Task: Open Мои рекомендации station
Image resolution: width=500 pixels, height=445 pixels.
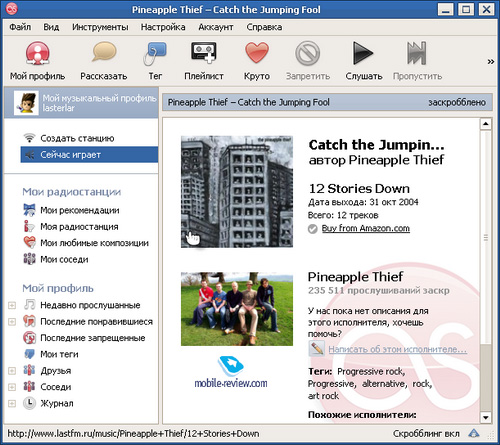Action: click(80, 210)
